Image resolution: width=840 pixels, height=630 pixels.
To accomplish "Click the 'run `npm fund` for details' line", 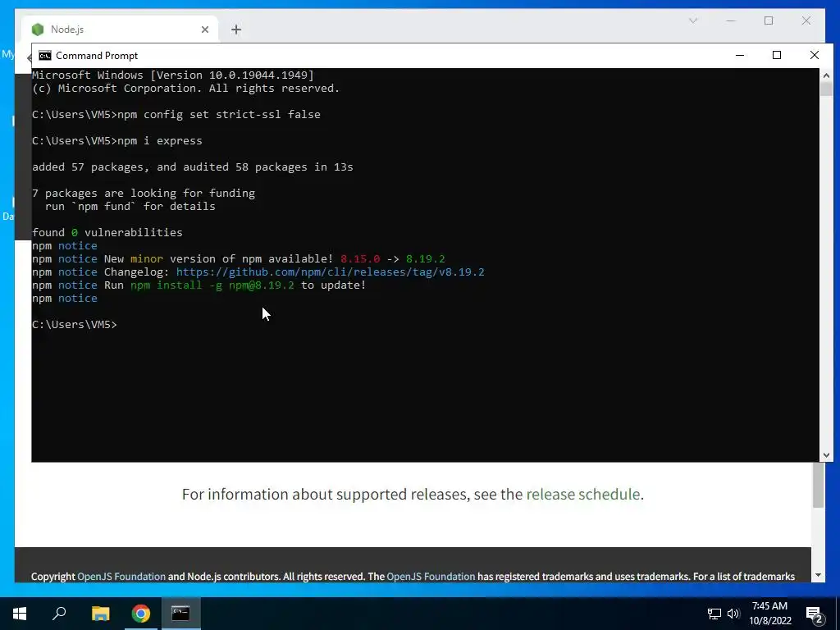I will click(x=130, y=206).
